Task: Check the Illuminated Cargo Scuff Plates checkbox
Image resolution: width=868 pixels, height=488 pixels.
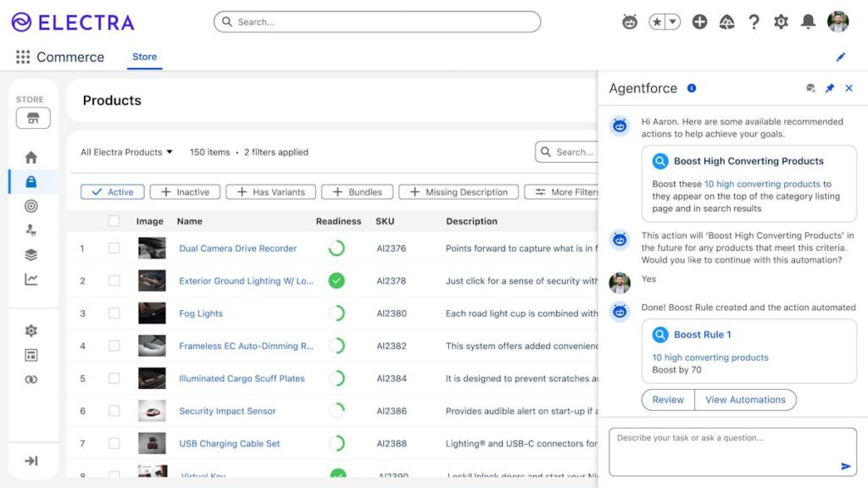Action: (x=114, y=379)
